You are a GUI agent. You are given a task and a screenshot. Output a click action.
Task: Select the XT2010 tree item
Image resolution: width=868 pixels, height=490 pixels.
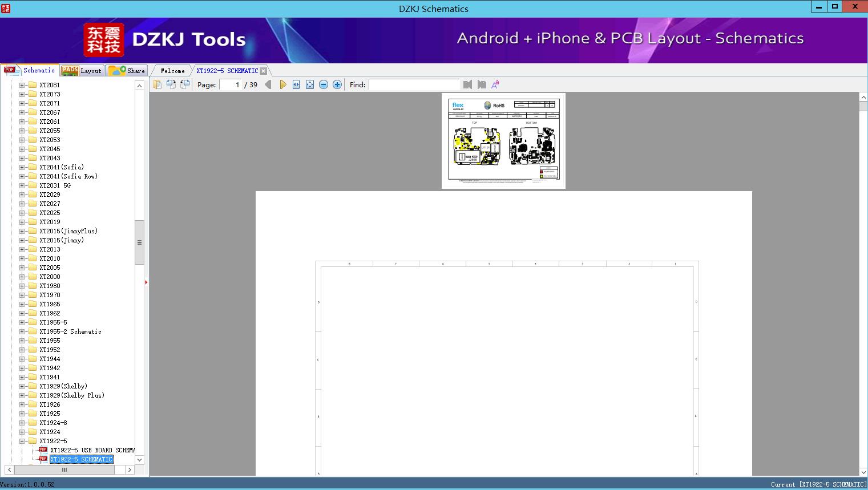(x=50, y=258)
